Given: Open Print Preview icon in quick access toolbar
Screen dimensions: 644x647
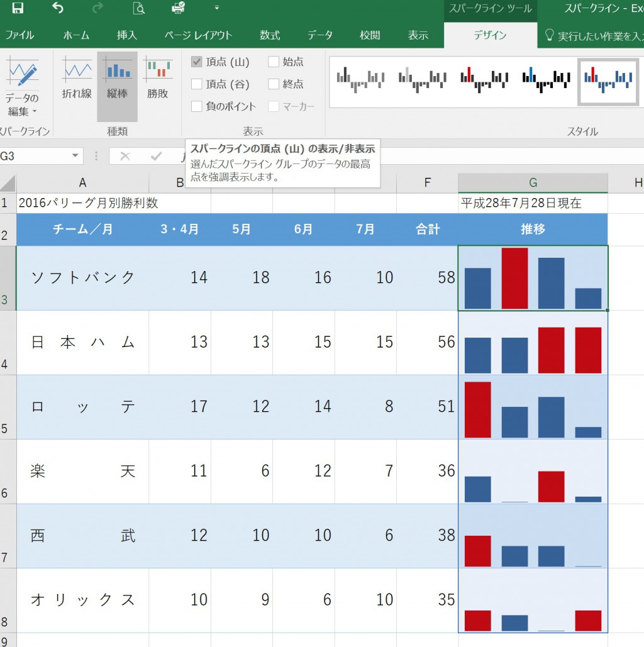Looking at the screenshot, I should click(139, 8).
